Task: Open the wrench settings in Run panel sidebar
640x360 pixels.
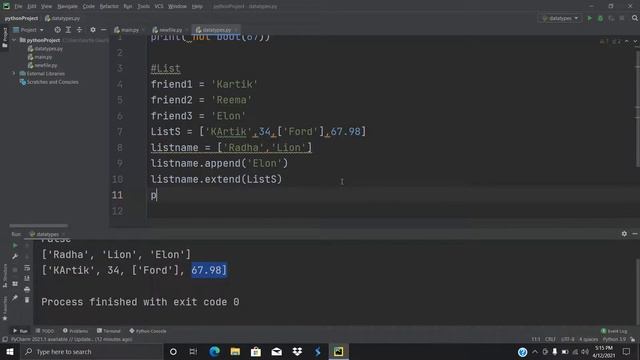Action: coord(15,257)
